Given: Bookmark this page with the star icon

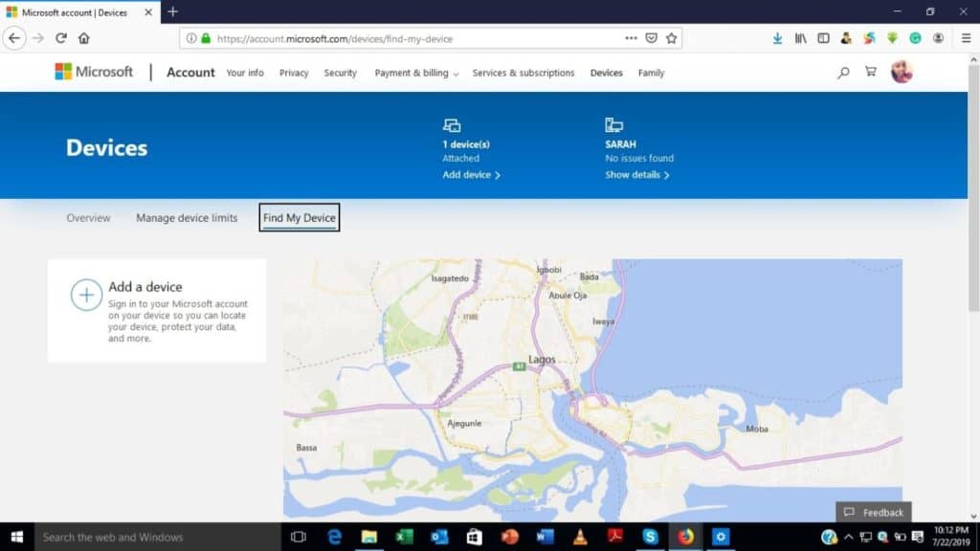Looking at the screenshot, I should (x=671, y=38).
